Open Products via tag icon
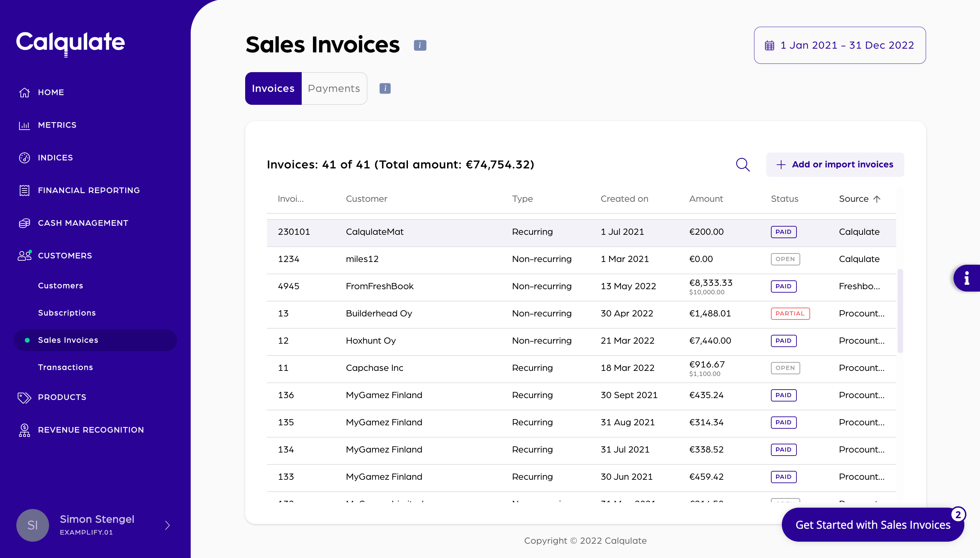Image resolution: width=980 pixels, height=558 pixels. tap(24, 397)
